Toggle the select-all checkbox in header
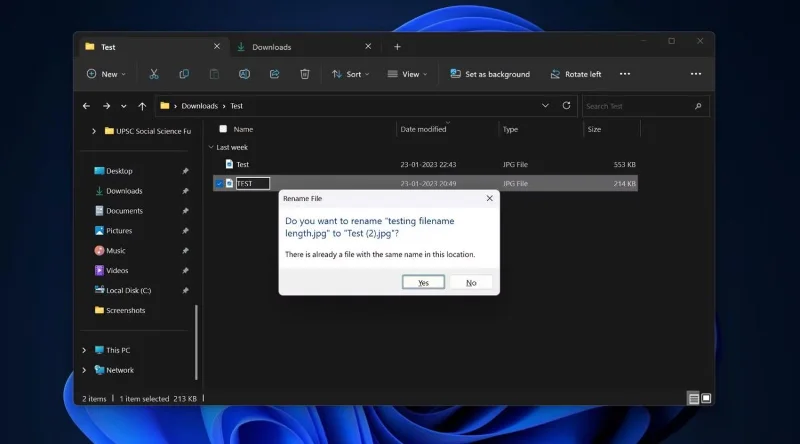This screenshot has height=444, width=800. point(223,129)
